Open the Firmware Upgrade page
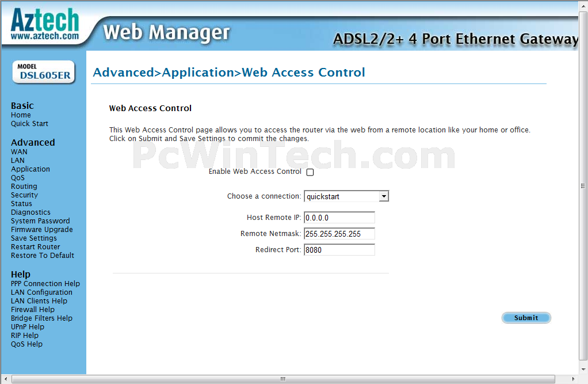 42,229
